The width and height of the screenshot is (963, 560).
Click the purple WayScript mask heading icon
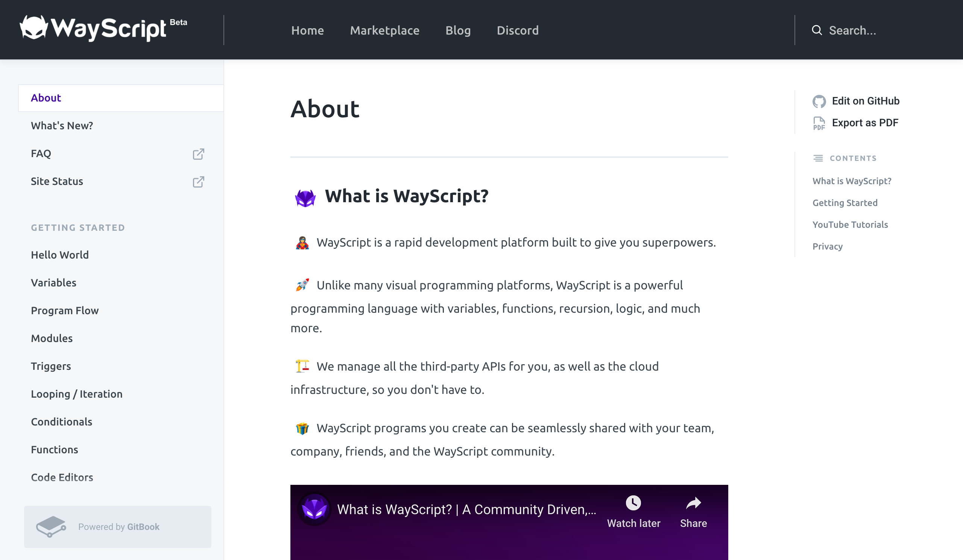pyautogui.click(x=305, y=198)
